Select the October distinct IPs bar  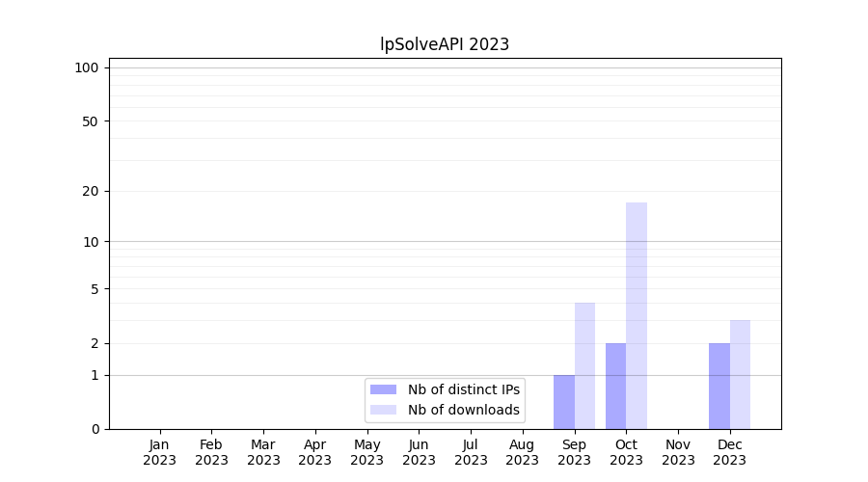pos(615,386)
